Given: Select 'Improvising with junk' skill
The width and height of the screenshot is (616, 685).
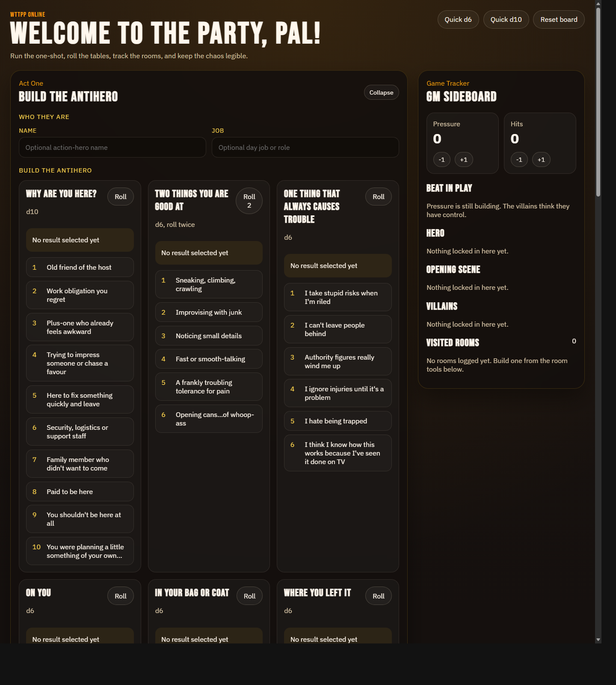Looking at the screenshot, I should coord(208,312).
